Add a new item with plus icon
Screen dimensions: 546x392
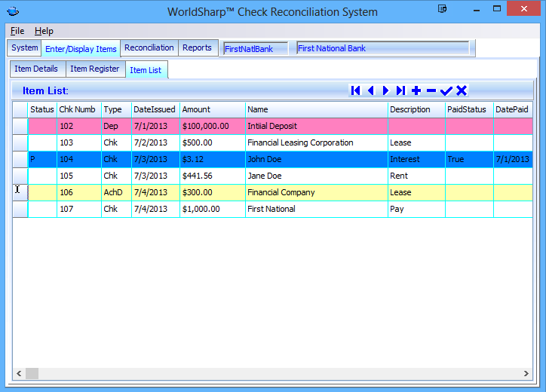coord(416,90)
